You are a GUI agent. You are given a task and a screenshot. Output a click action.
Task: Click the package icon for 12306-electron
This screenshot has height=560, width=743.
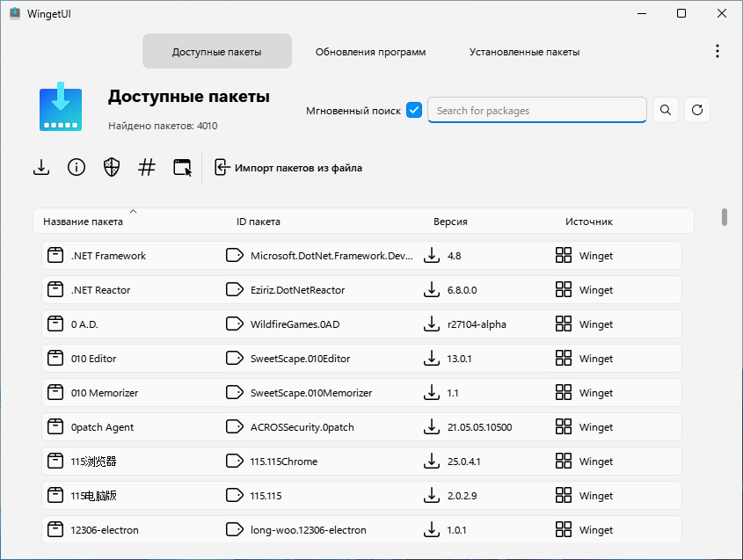(x=55, y=530)
